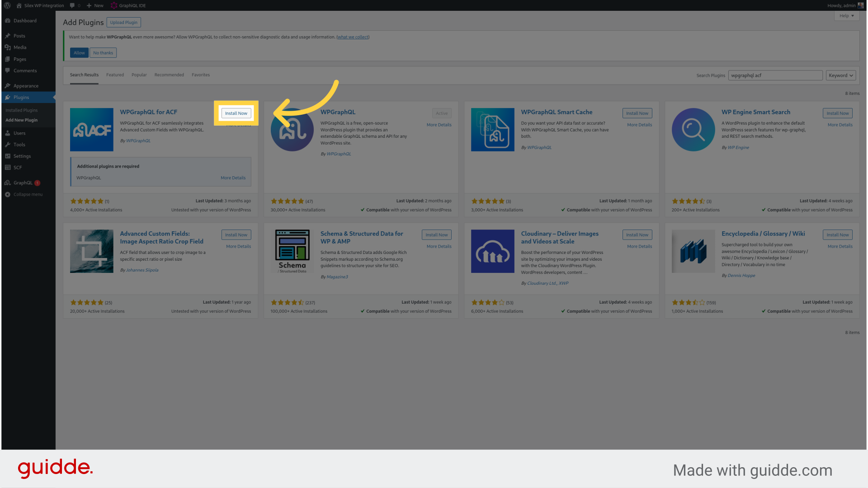
Task: Click the WPGraphQL Smart Cache icon
Action: click(492, 129)
